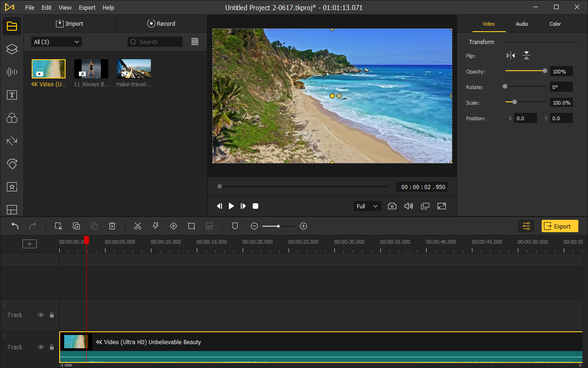This screenshot has width=588, height=368.
Task: Open the Crop tool
Action: tap(191, 226)
